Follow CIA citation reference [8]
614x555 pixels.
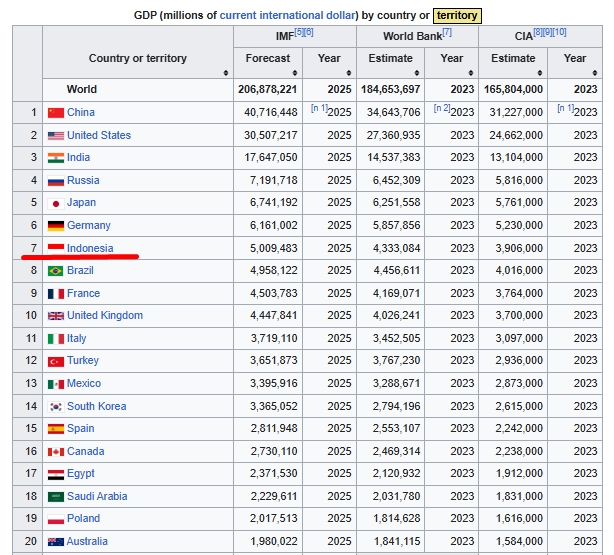(x=538, y=32)
